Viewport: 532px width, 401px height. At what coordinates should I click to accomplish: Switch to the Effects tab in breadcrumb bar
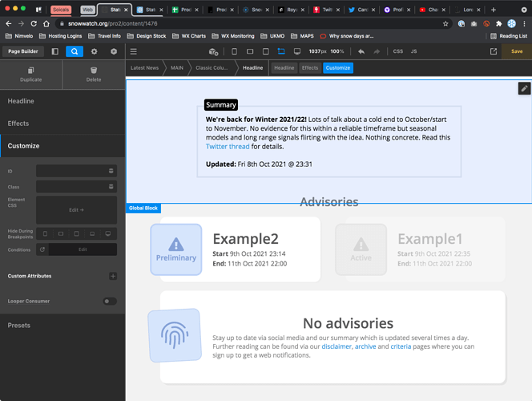tap(310, 68)
